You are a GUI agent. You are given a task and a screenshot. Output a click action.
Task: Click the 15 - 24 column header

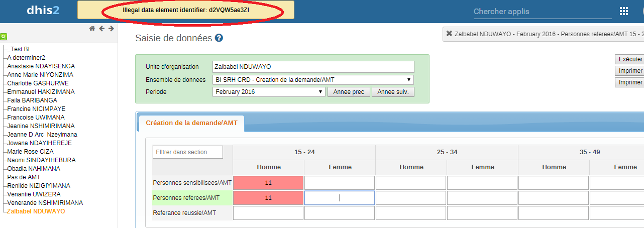pos(304,152)
